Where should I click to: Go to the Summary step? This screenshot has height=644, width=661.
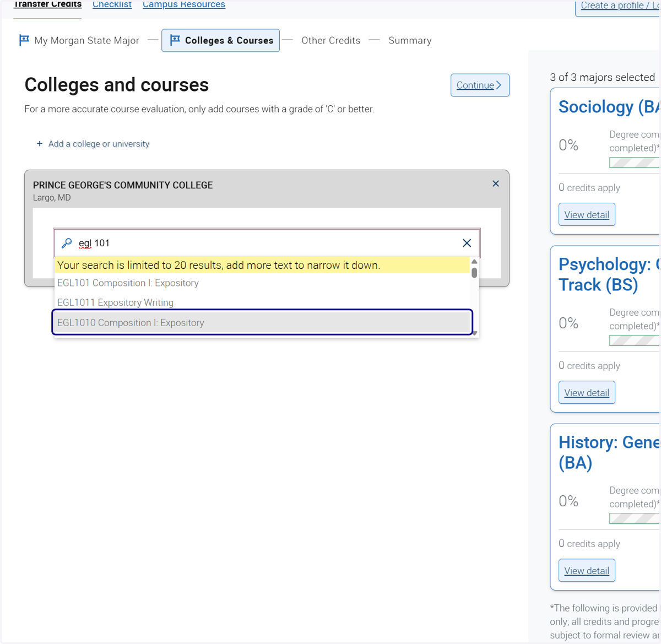[410, 41]
